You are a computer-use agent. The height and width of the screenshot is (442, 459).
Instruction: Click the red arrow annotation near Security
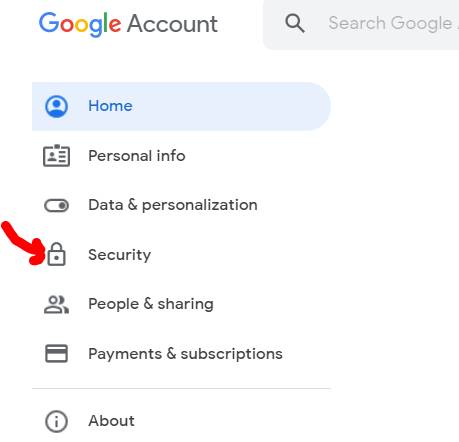(23, 244)
